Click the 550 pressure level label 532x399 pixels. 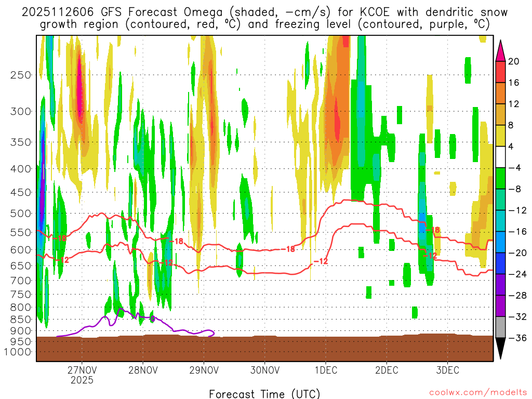tap(20, 232)
